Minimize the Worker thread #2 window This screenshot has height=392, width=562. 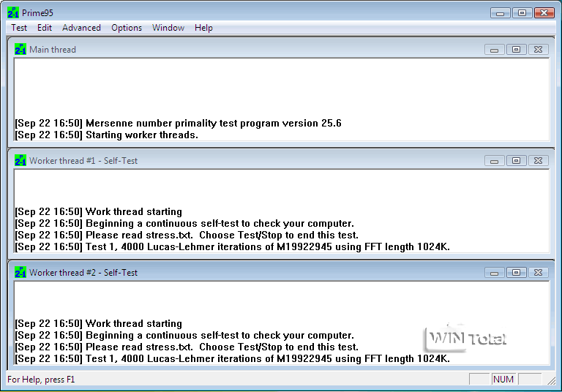click(x=494, y=272)
